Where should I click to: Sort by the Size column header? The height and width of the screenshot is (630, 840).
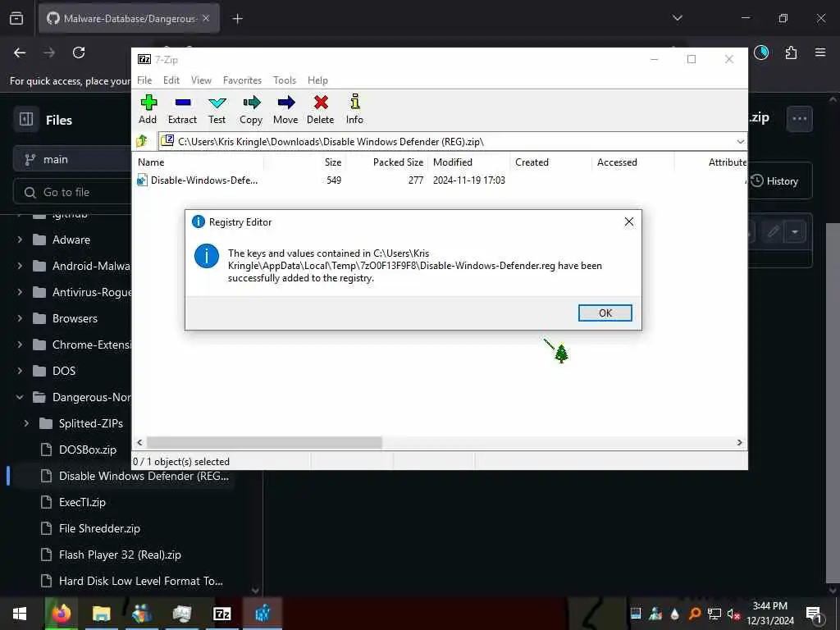click(304, 162)
